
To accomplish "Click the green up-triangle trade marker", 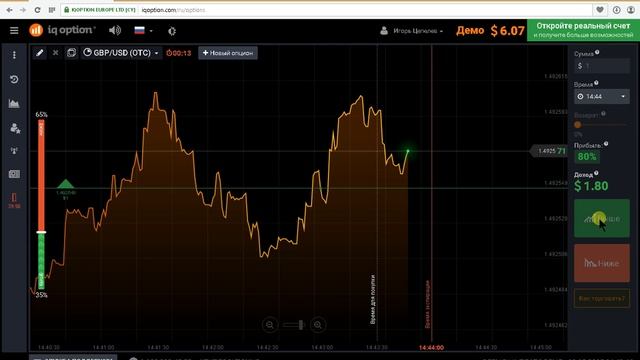I will pyautogui.click(x=65, y=184).
